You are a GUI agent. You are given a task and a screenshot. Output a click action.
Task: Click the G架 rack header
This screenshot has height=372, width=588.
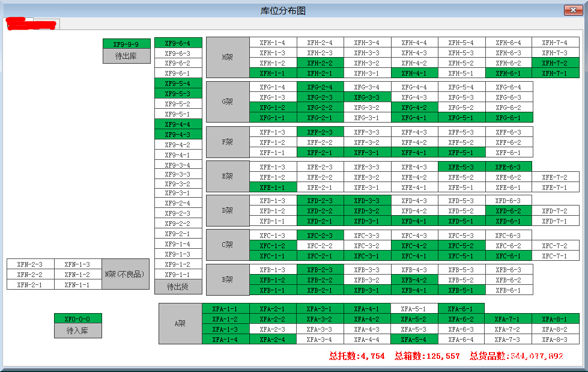coord(228,102)
